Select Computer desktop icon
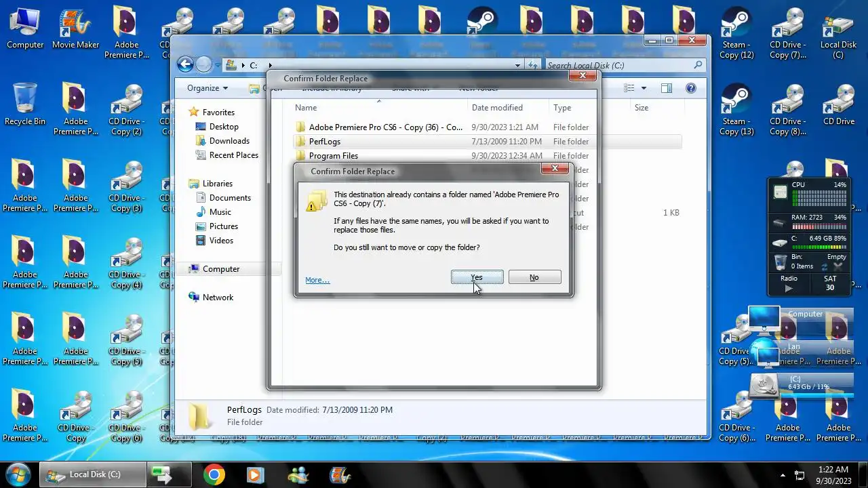 coord(25,28)
